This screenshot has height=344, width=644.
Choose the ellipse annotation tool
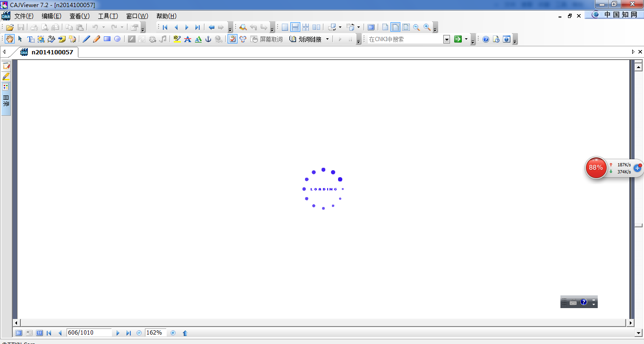tap(118, 39)
